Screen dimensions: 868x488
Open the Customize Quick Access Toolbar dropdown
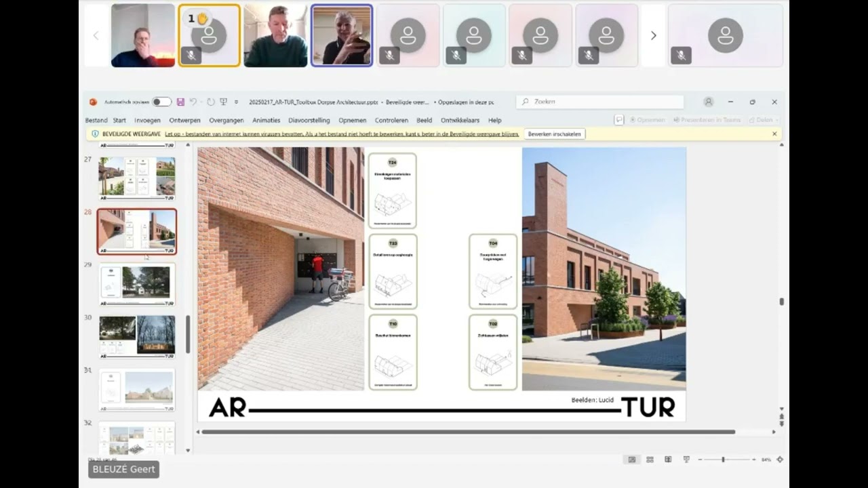(236, 102)
